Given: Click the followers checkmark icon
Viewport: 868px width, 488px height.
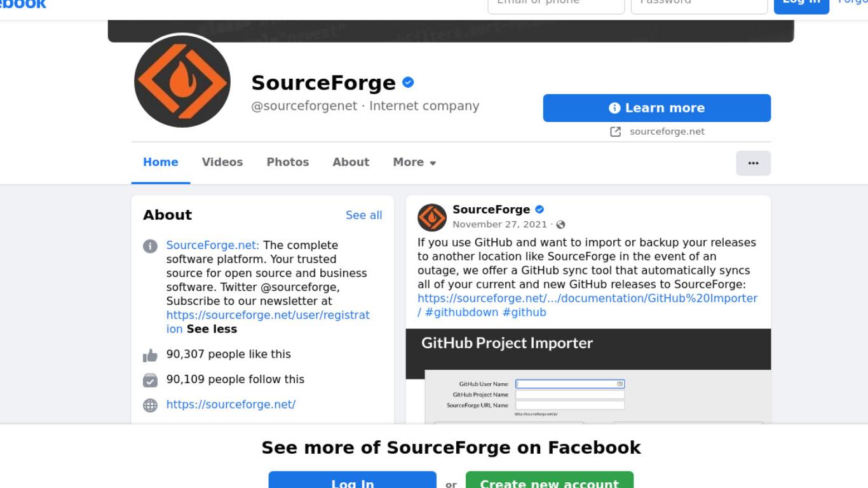Looking at the screenshot, I should coord(150,380).
